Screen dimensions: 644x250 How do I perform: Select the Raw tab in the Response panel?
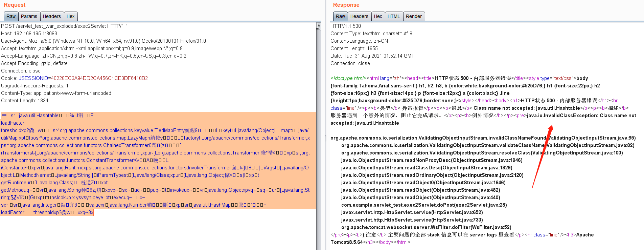[x=340, y=16]
